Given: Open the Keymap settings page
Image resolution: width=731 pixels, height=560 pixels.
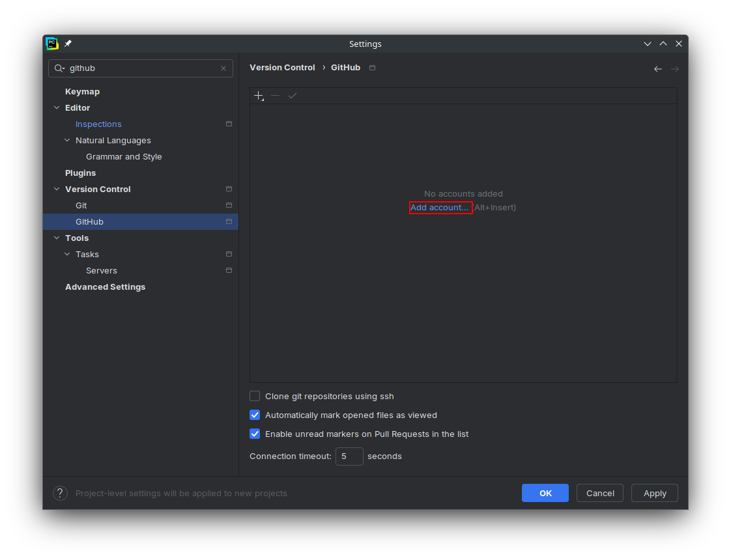Looking at the screenshot, I should pyautogui.click(x=82, y=91).
